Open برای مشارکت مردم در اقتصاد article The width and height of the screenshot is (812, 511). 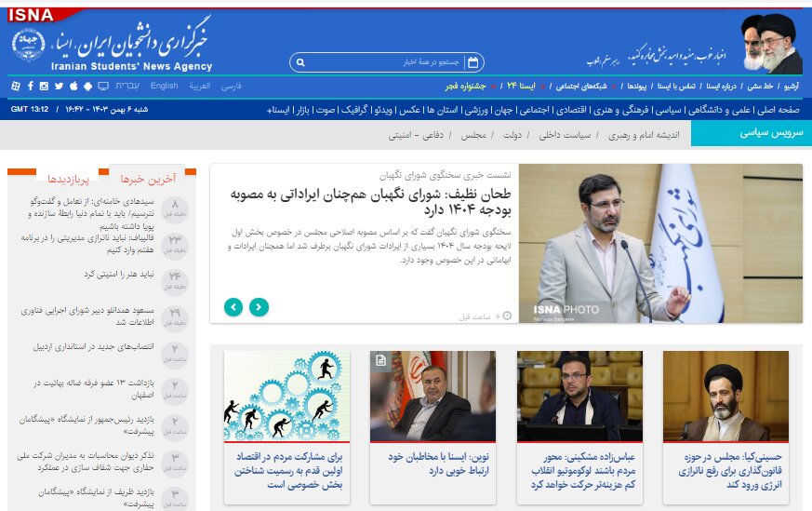pos(288,471)
